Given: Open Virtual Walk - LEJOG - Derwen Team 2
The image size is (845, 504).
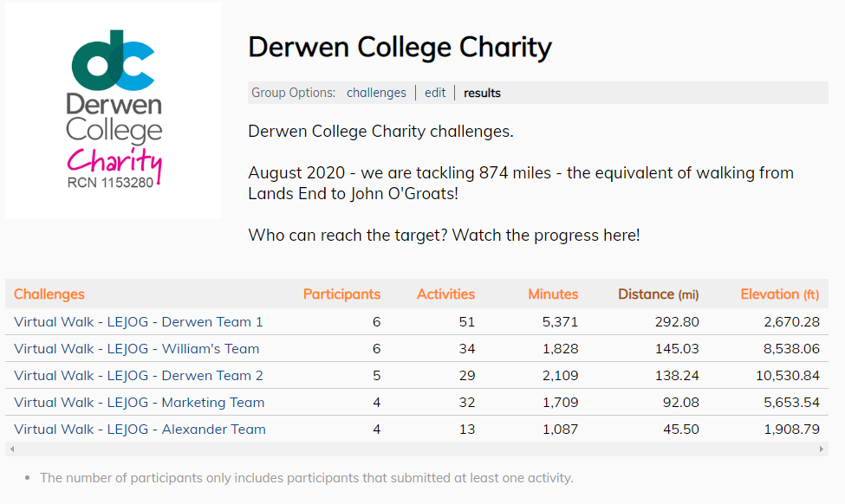Looking at the screenshot, I should click(139, 376).
